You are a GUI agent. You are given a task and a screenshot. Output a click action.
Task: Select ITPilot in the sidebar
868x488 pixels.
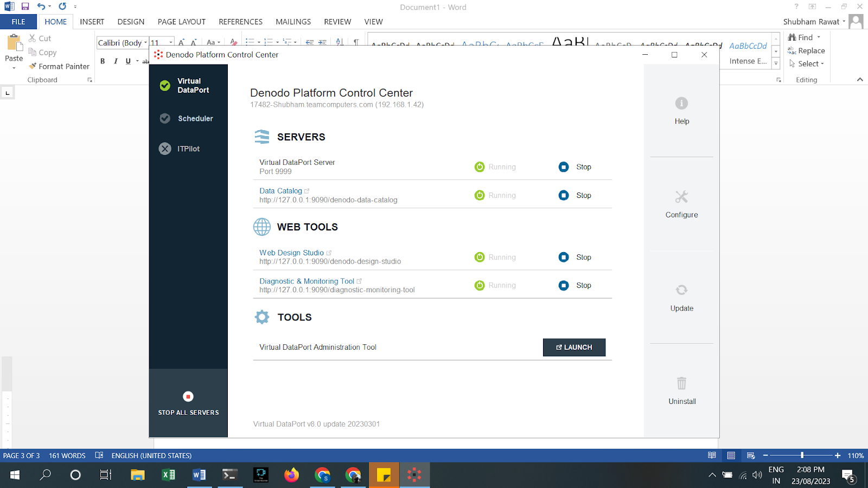point(188,149)
